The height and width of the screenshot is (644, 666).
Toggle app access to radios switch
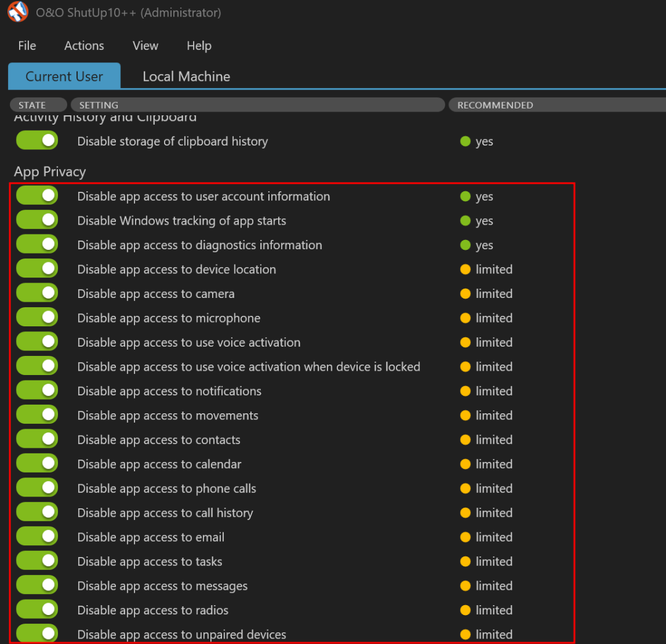(x=37, y=609)
